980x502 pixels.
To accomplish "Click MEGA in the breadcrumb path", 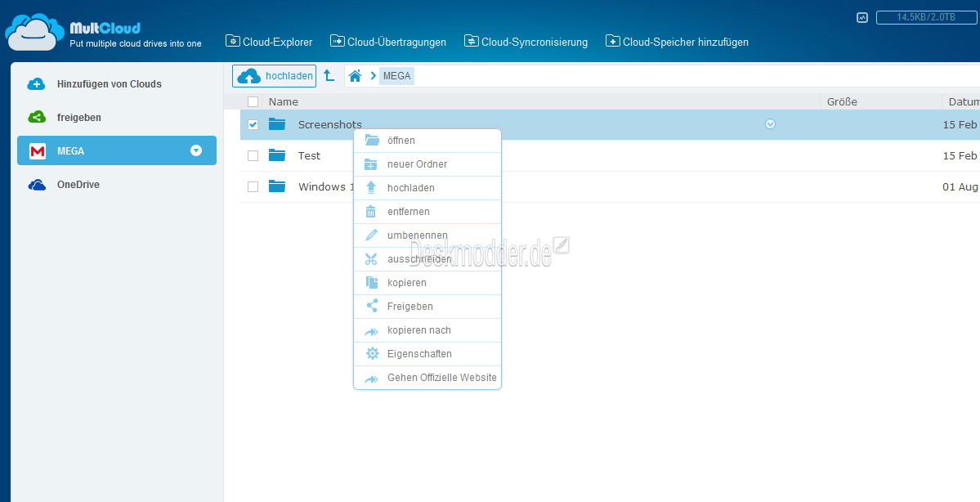I will point(397,76).
